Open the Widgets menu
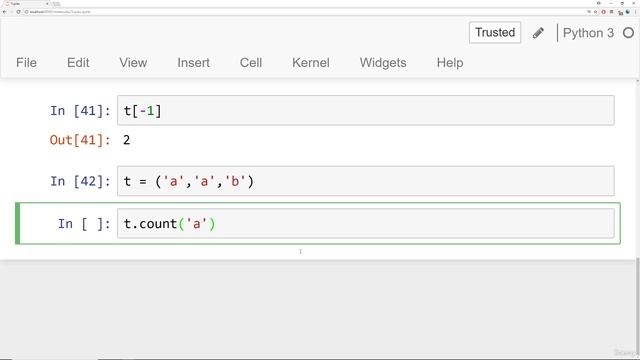Image resolution: width=640 pixels, height=360 pixels. (x=383, y=63)
